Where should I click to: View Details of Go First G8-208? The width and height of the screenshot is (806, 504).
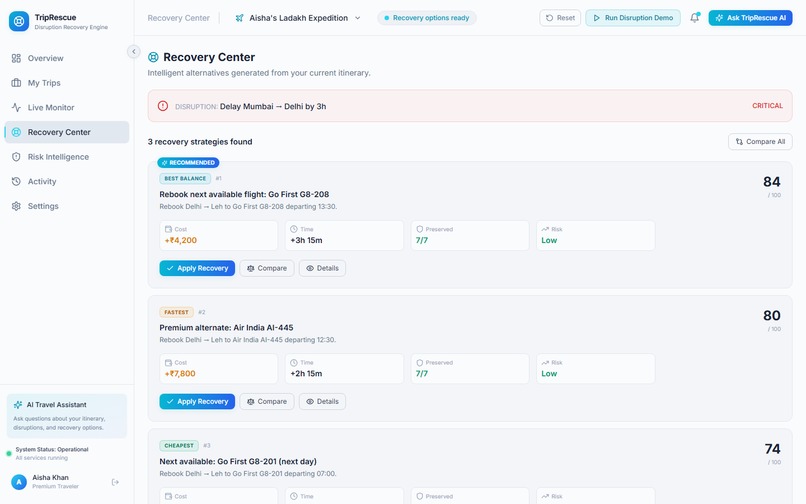(x=322, y=268)
